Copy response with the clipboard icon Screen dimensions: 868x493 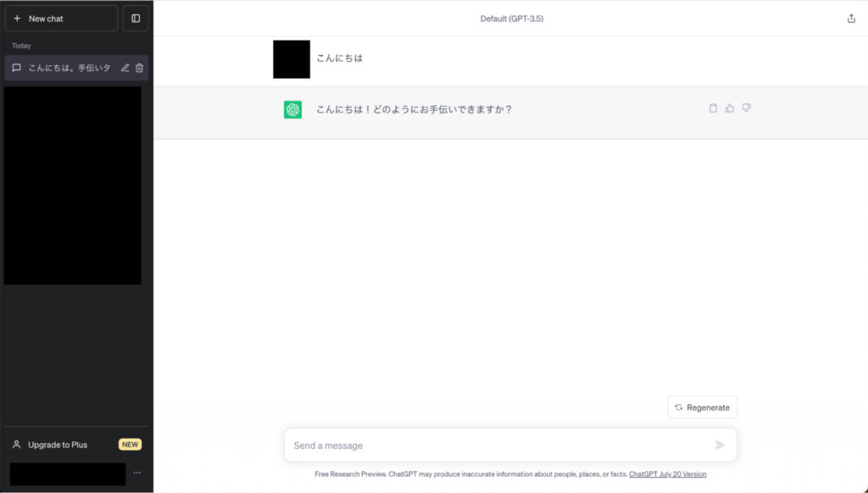point(713,108)
